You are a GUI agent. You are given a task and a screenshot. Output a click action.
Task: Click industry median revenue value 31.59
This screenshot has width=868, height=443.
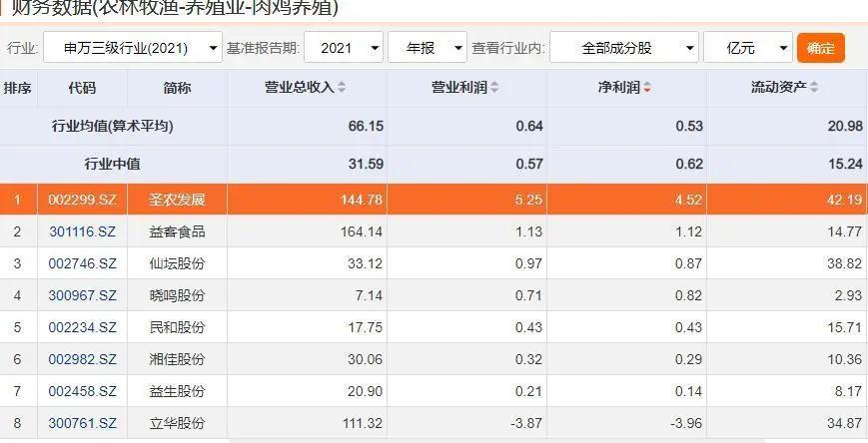coord(366,165)
